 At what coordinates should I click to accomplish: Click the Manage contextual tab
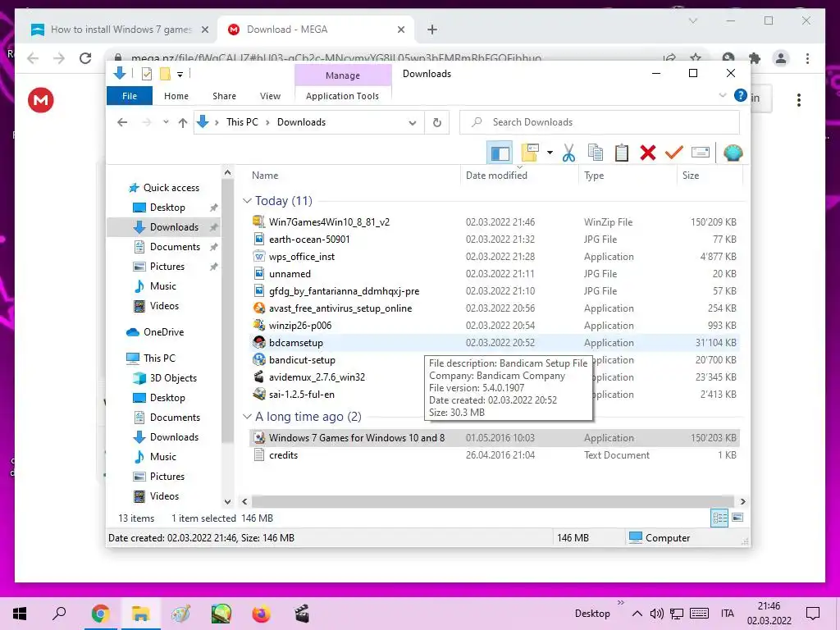[343, 75]
